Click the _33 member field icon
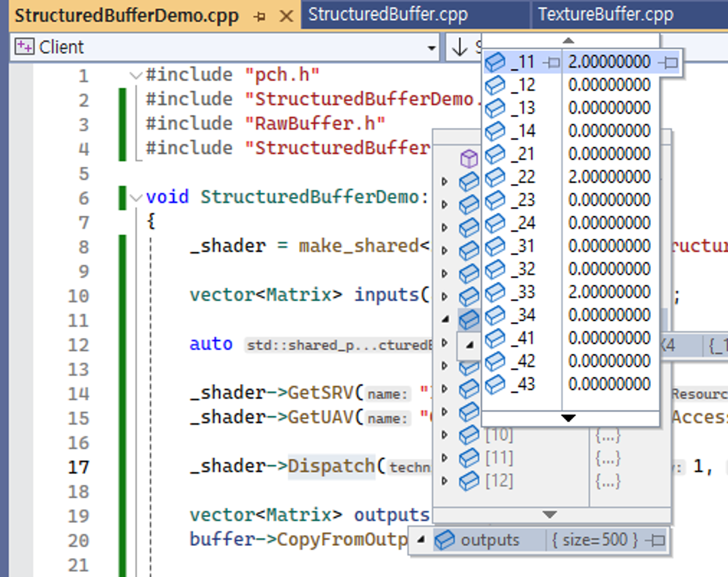Viewport: 728px width, 577px height. click(x=495, y=292)
